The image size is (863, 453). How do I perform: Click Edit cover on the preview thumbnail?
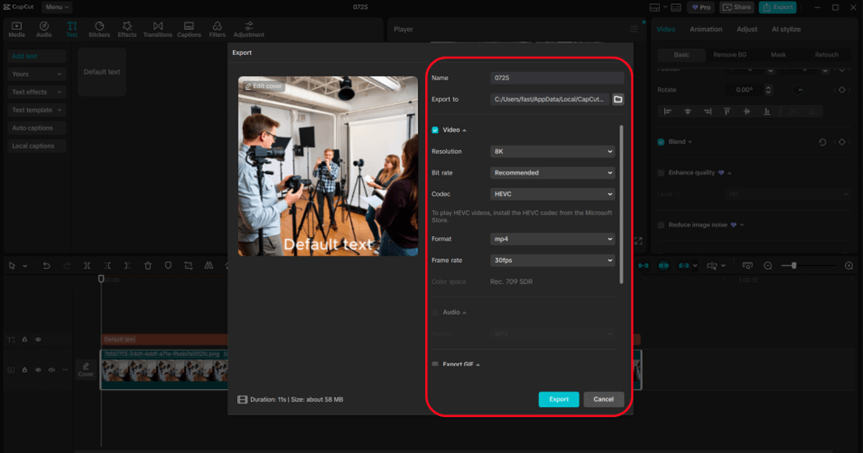(265, 87)
